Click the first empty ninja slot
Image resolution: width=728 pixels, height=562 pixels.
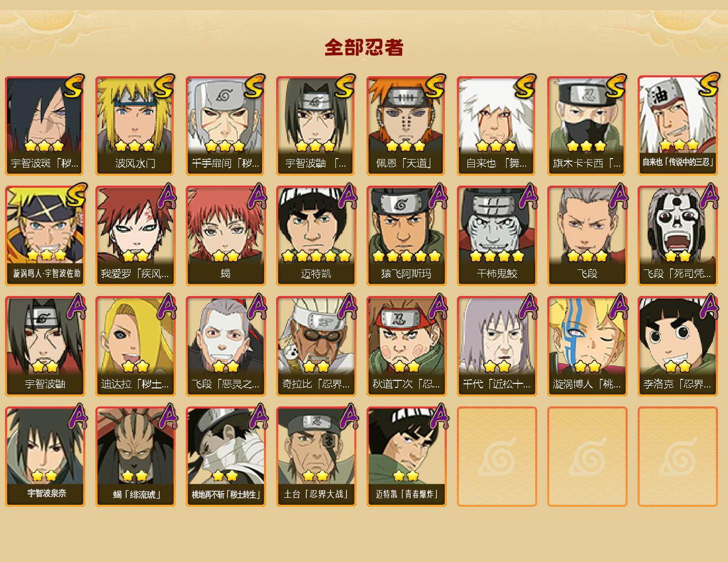[497, 456]
